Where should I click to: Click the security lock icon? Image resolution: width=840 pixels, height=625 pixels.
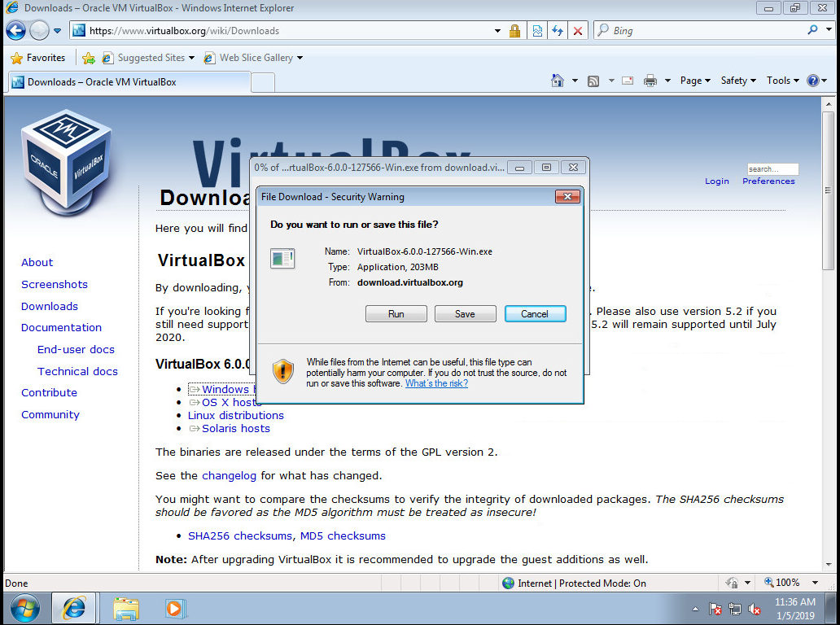(x=514, y=31)
